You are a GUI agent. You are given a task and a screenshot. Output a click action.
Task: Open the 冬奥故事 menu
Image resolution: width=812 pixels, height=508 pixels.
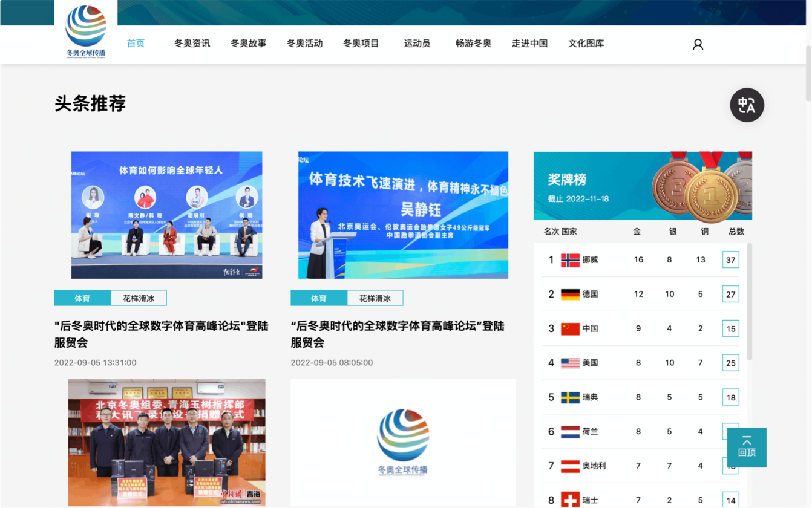(248, 44)
